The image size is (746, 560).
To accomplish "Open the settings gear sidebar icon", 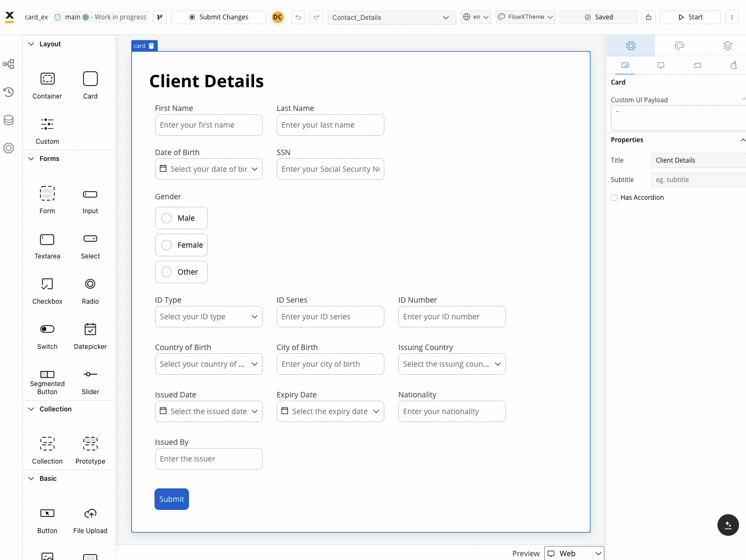I will 9,148.
